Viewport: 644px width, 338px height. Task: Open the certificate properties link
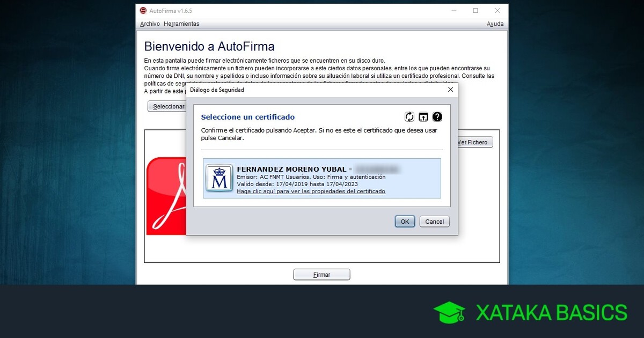pos(311,192)
